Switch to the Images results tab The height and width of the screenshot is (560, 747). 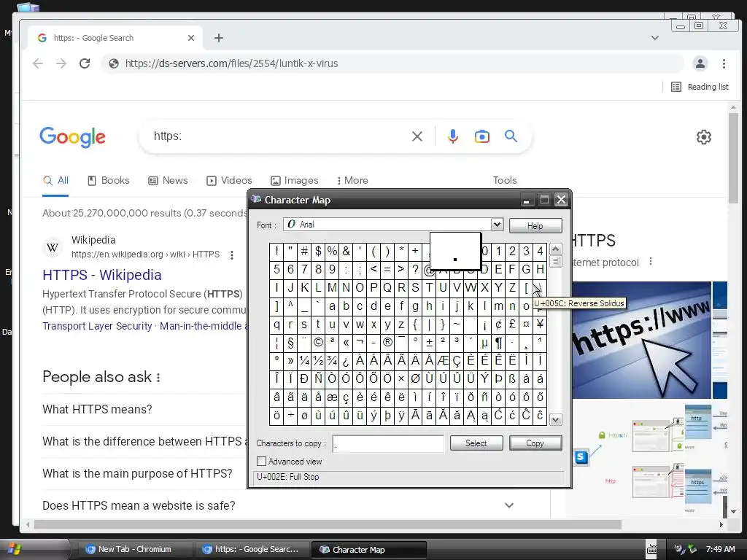pos(295,181)
